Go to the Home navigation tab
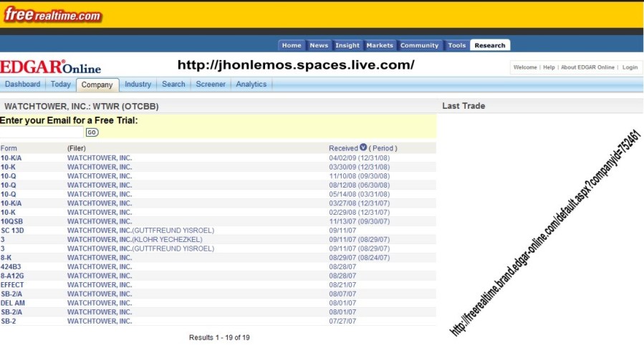644x353 pixels. tap(292, 45)
